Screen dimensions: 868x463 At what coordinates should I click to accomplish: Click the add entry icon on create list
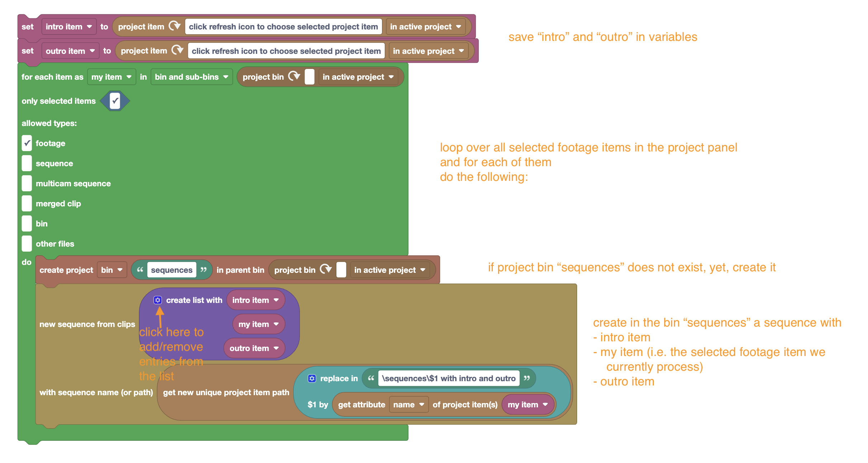(158, 300)
